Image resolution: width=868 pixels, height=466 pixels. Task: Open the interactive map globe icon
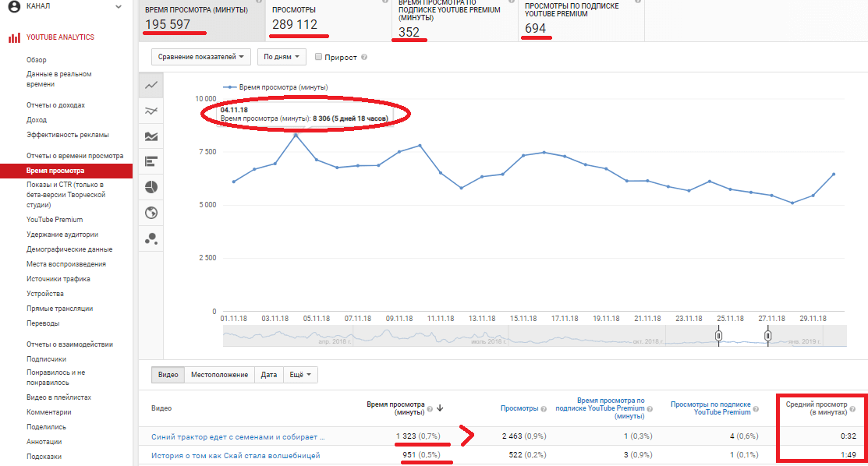click(151, 213)
